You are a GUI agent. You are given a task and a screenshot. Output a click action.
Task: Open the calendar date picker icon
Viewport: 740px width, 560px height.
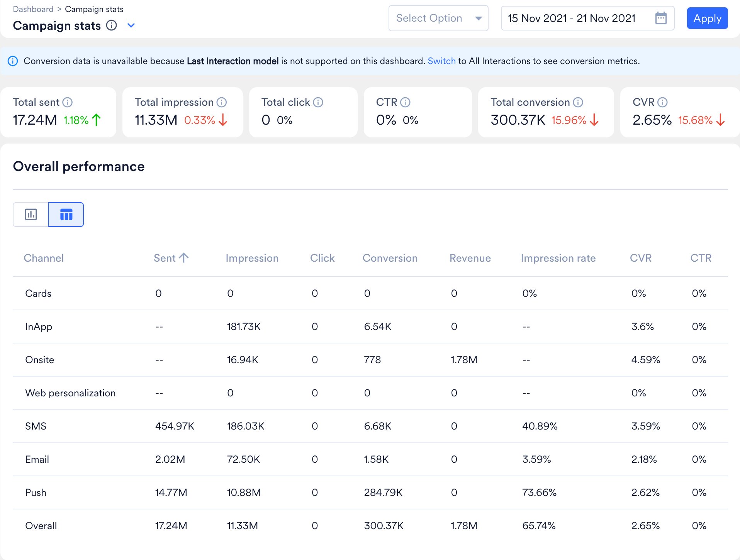[x=661, y=18]
